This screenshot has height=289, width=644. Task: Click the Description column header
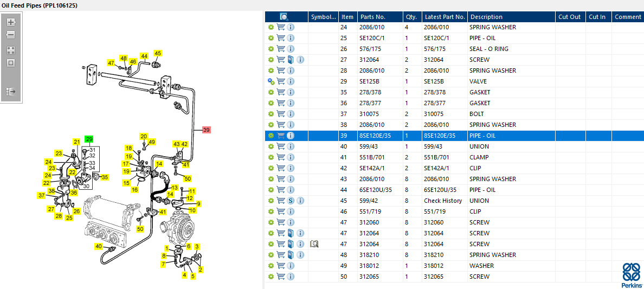point(511,17)
